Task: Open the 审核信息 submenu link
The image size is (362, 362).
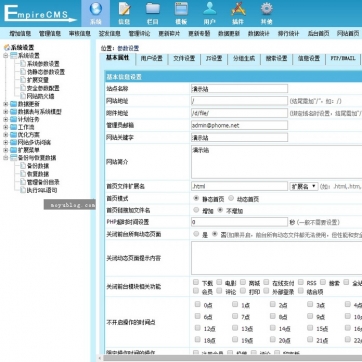Action: 80,33
